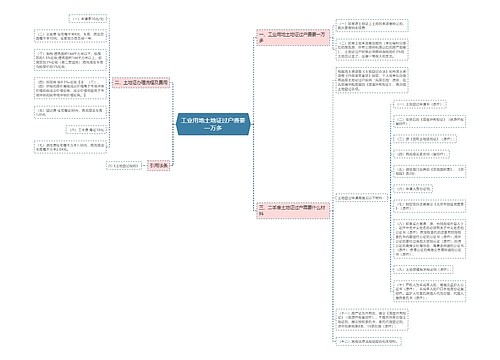Click the pink 引用法条 branch node
500x360 pixels.
(159, 165)
